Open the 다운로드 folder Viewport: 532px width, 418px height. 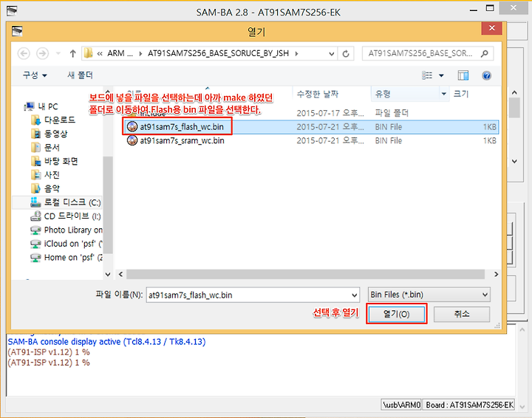(53, 120)
